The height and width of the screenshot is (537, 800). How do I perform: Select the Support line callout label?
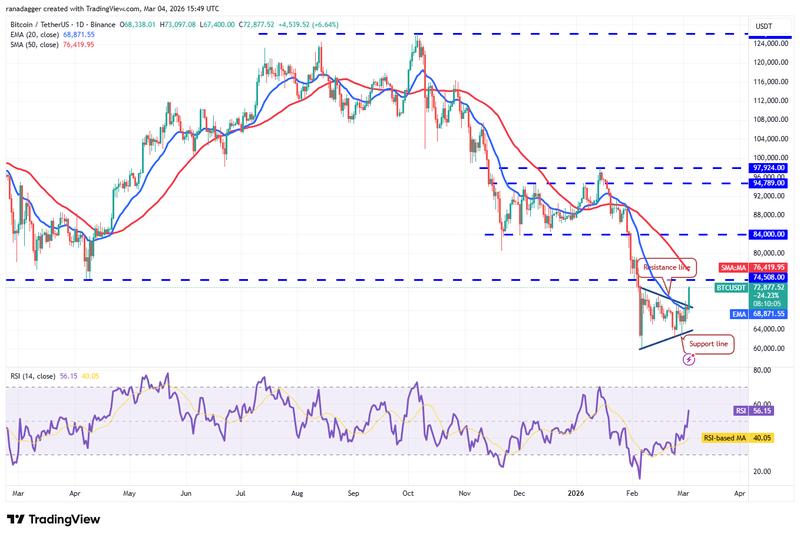[708, 344]
